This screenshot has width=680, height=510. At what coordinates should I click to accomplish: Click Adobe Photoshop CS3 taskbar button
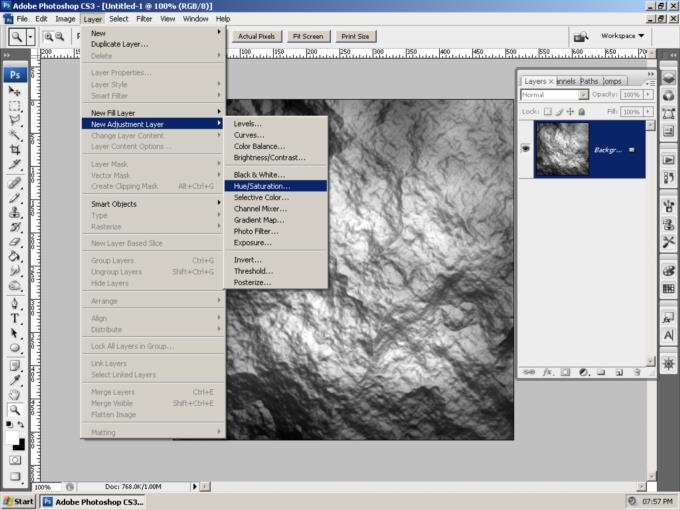[93, 502]
